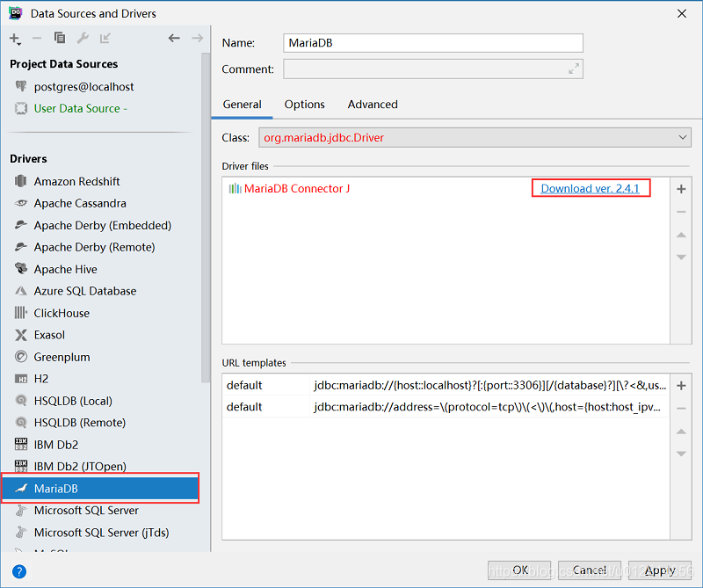
Task: Switch to the General tab
Action: 243,105
